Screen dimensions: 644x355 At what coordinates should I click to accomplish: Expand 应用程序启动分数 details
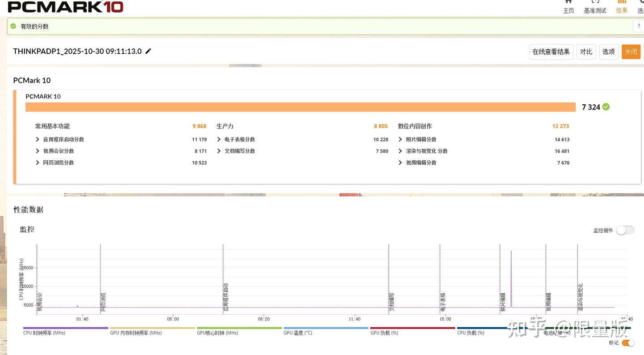[x=38, y=139]
